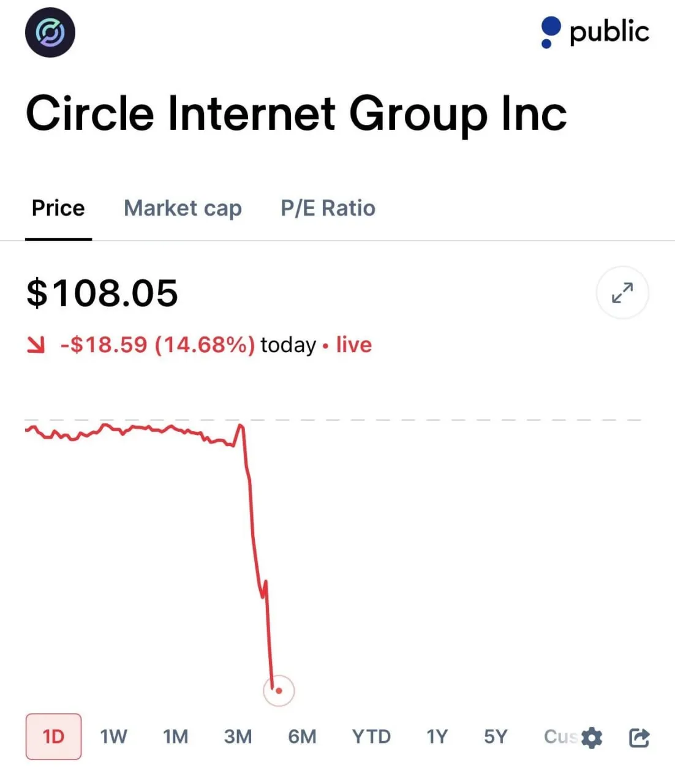This screenshot has height=784, width=675.
Task: Expand the chart to fullscreen view
Action: [x=622, y=293]
